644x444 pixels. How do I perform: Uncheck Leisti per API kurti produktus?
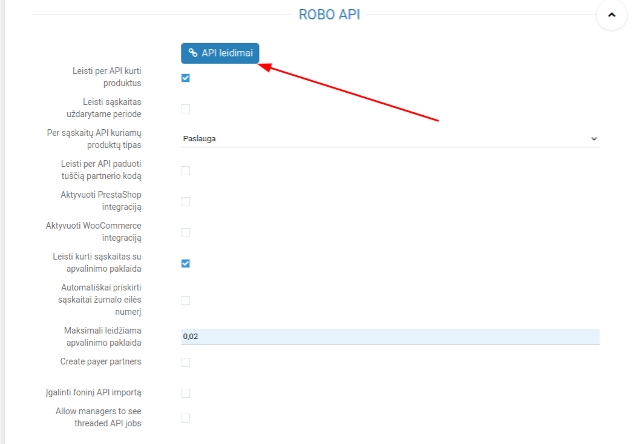point(186,78)
